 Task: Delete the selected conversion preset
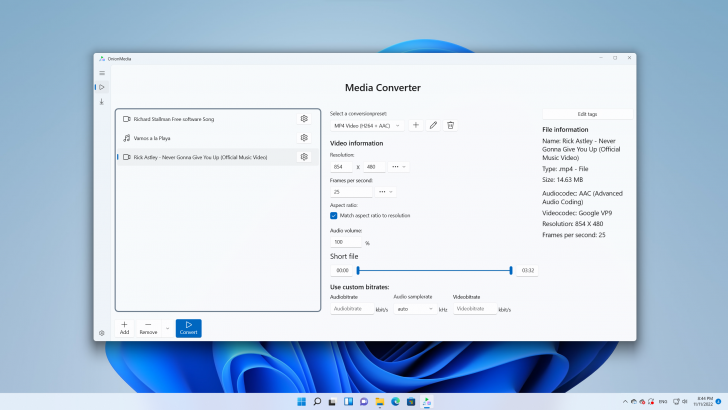(450, 125)
